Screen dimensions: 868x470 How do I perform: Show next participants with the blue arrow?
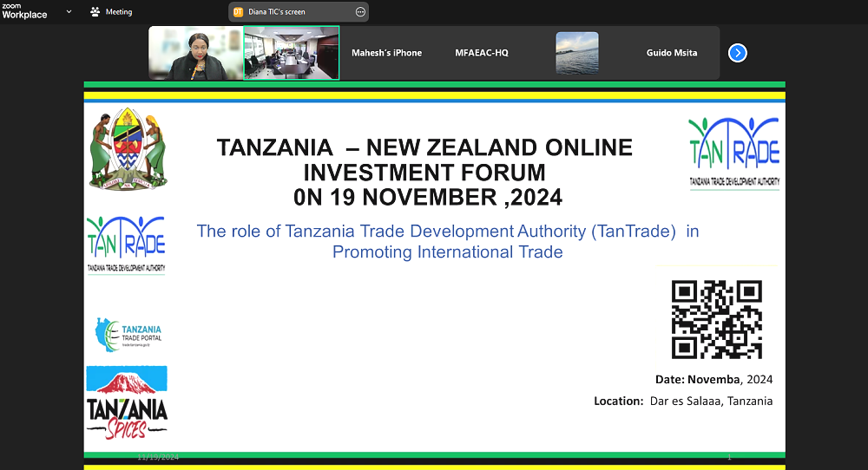[737, 53]
